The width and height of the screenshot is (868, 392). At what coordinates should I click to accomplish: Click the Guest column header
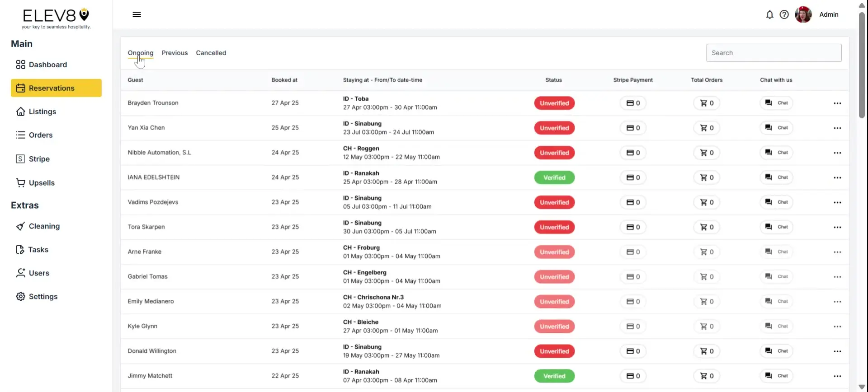point(135,80)
